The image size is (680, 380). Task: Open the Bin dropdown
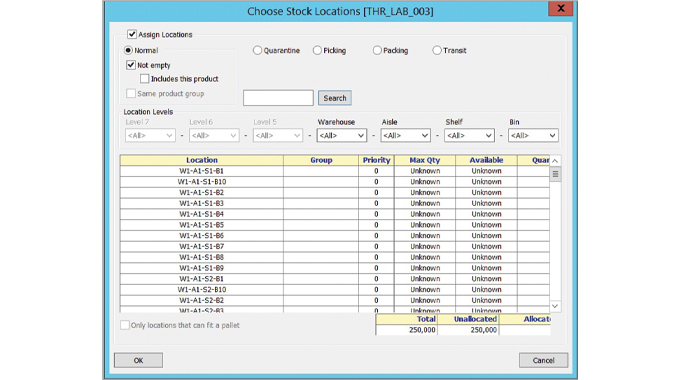tap(533, 135)
